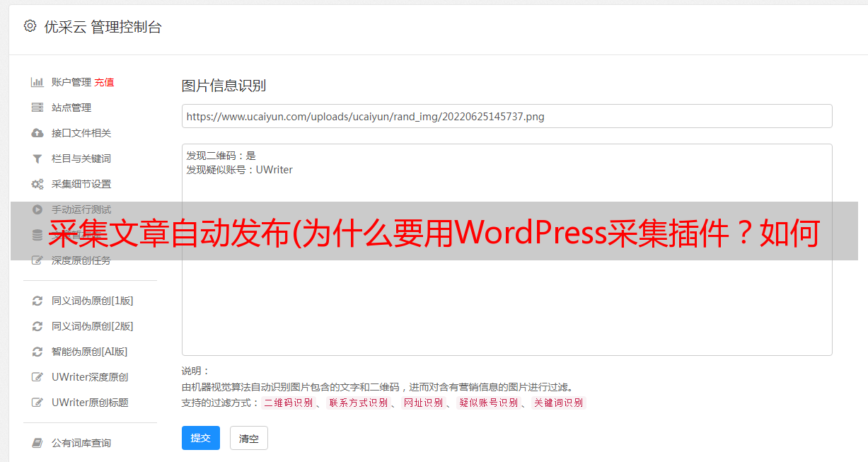This screenshot has height=462, width=868.
Task: Select 智能伪原创[AI版] in the sidebar
Action: tap(89, 352)
